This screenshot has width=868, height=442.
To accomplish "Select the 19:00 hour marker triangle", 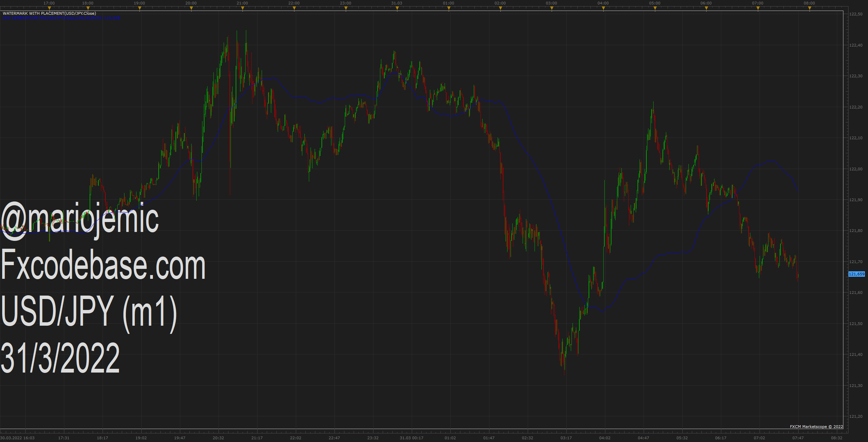I will tap(140, 8).
